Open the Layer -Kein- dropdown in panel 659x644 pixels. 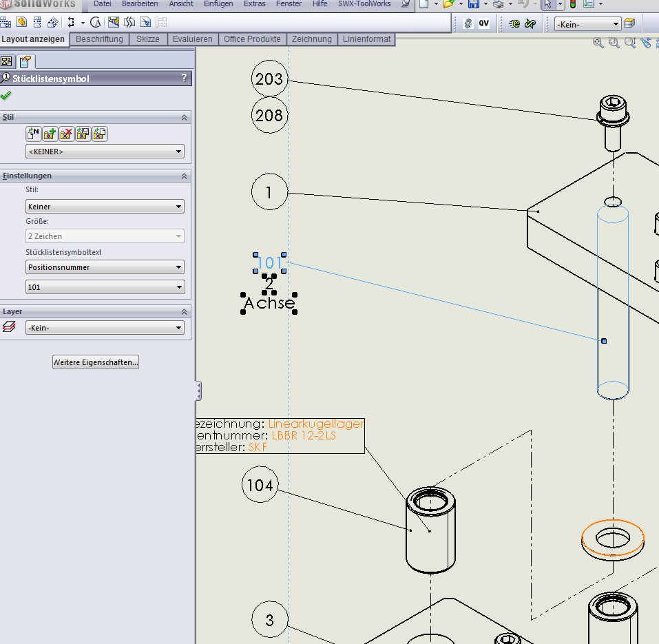pos(105,328)
